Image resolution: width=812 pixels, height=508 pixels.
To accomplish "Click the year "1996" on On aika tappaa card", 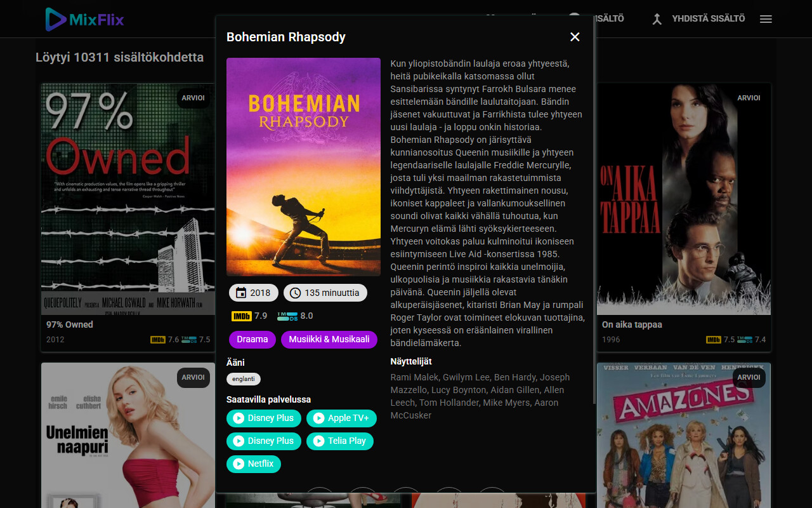I will click(611, 339).
